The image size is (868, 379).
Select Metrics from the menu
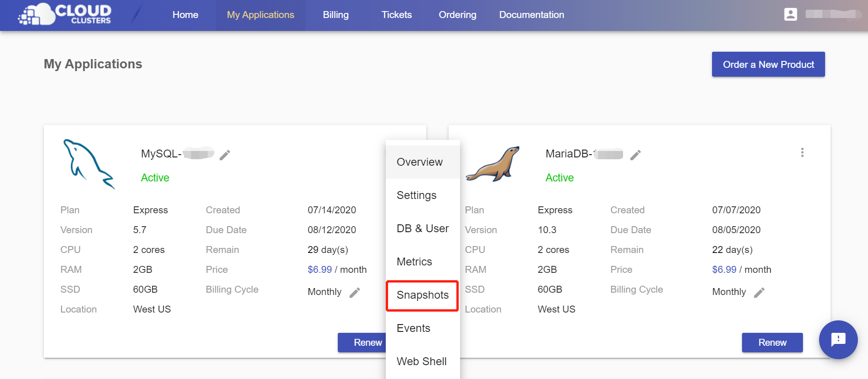tap(423, 262)
